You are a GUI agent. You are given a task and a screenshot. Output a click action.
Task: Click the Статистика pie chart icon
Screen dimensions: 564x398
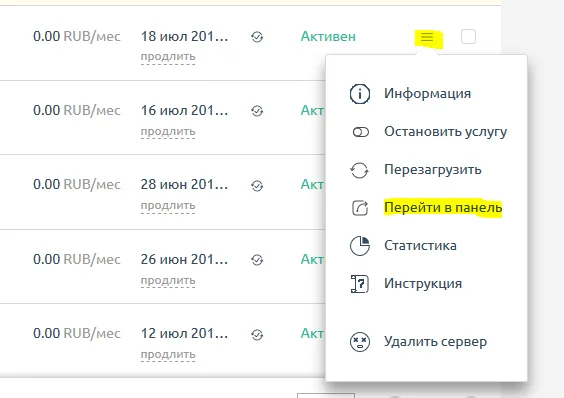(x=360, y=246)
